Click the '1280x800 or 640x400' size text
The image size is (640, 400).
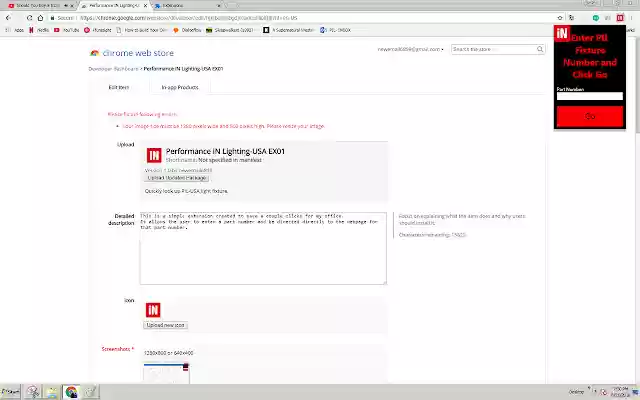[x=169, y=353]
